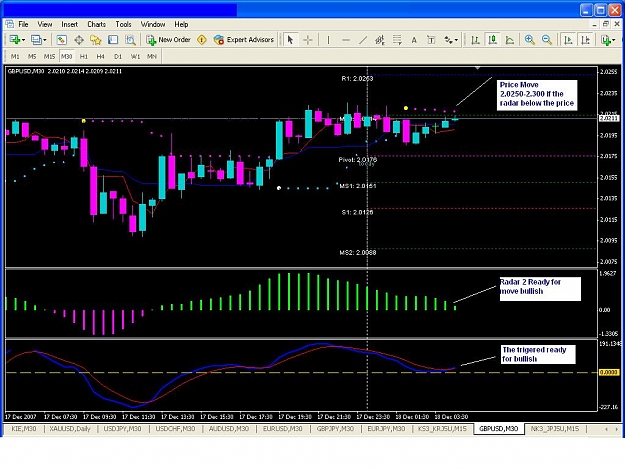625x469 pixels.
Task: Toggle Chart Shift button
Action: (586, 40)
